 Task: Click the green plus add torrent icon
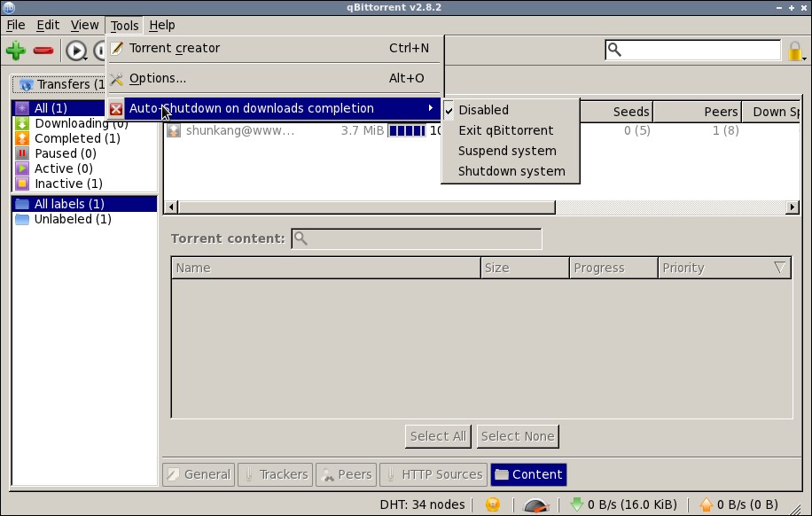coord(16,51)
